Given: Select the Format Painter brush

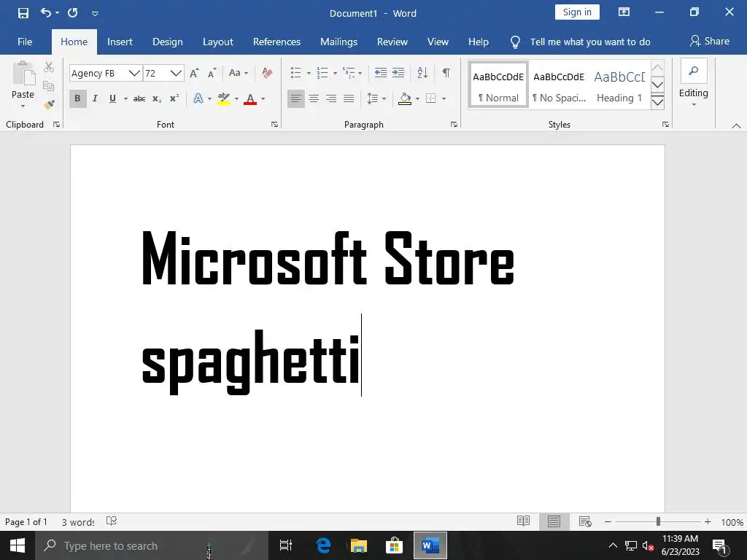Looking at the screenshot, I should [49, 105].
